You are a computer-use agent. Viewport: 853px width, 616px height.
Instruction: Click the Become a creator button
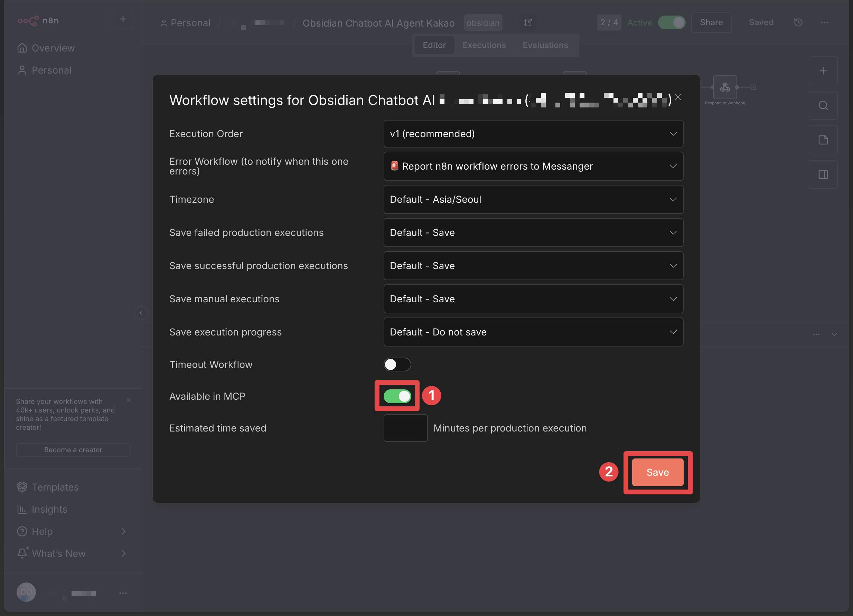(73, 450)
